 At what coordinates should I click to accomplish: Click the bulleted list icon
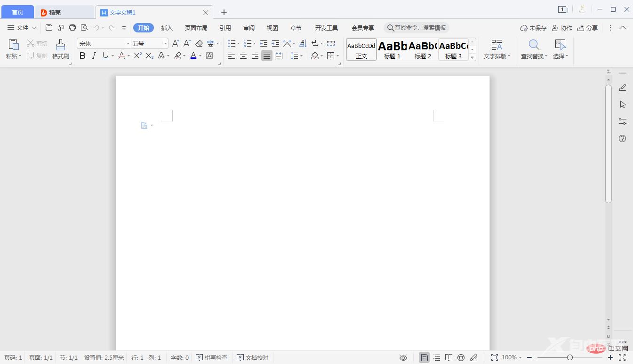point(232,43)
